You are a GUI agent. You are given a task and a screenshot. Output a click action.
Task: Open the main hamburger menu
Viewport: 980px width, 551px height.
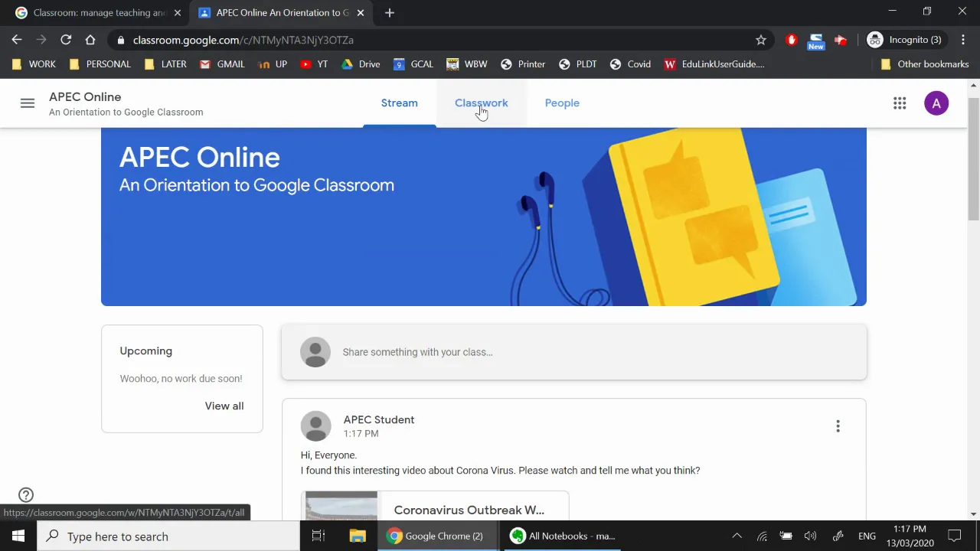tap(28, 103)
